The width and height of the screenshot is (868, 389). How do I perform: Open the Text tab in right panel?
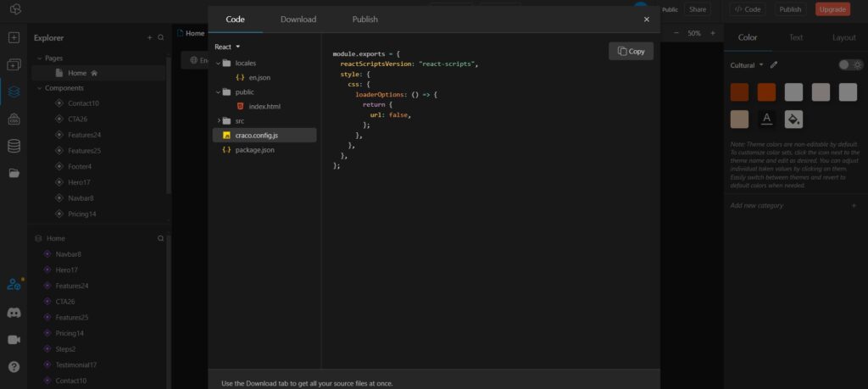[x=796, y=37]
